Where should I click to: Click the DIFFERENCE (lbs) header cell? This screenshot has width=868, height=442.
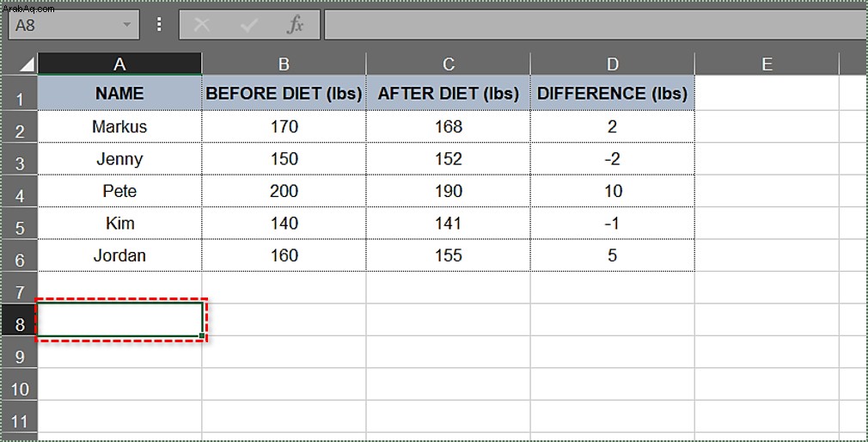pyautogui.click(x=612, y=93)
